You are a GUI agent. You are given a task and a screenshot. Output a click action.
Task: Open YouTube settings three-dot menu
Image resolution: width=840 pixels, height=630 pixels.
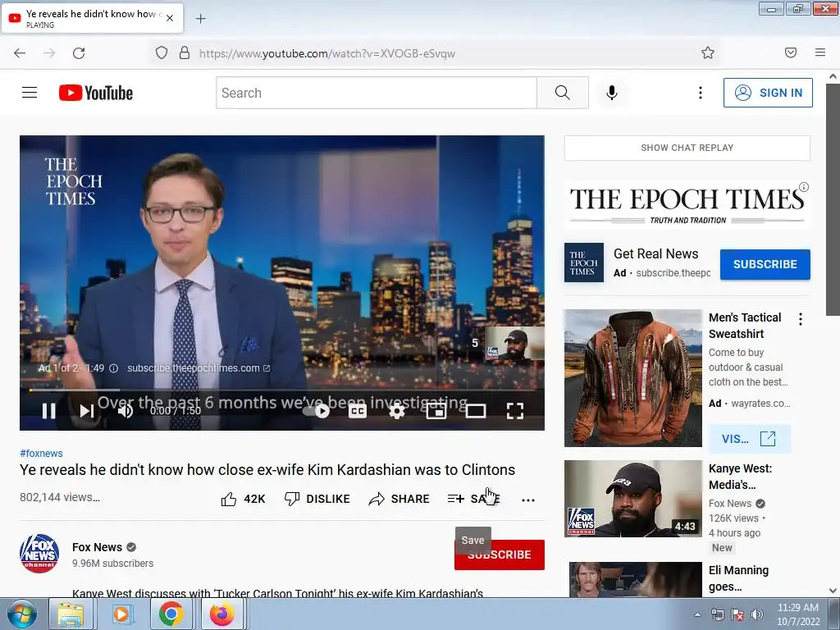coord(701,93)
